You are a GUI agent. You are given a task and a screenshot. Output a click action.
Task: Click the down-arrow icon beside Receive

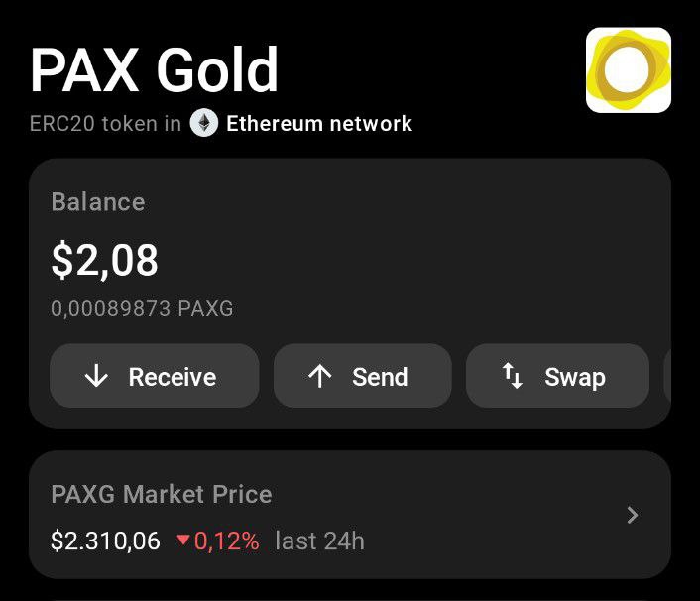[96, 377]
